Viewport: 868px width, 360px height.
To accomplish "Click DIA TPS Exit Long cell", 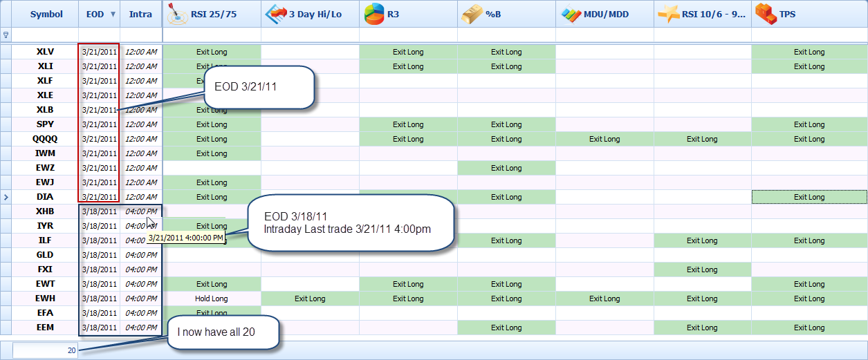I will coord(809,197).
